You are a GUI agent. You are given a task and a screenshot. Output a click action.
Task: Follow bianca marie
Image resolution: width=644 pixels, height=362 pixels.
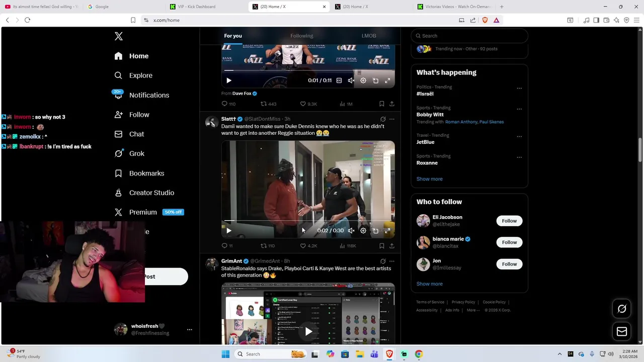click(x=509, y=242)
